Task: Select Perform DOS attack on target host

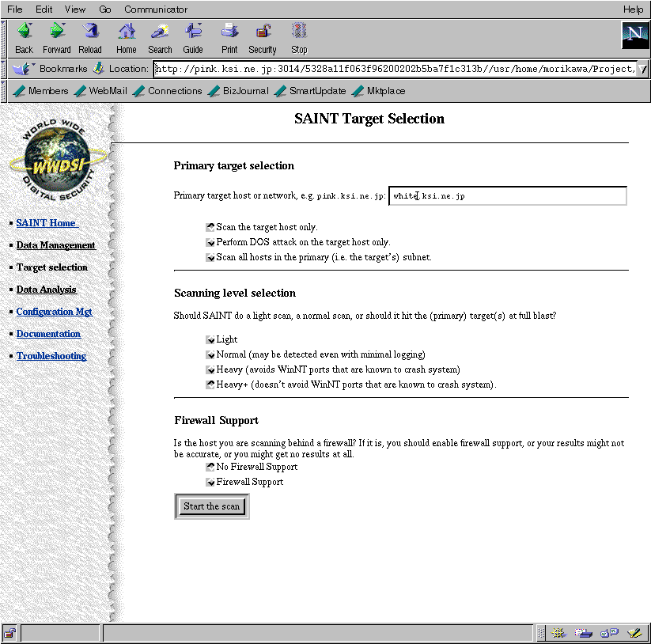Action: [210, 242]
